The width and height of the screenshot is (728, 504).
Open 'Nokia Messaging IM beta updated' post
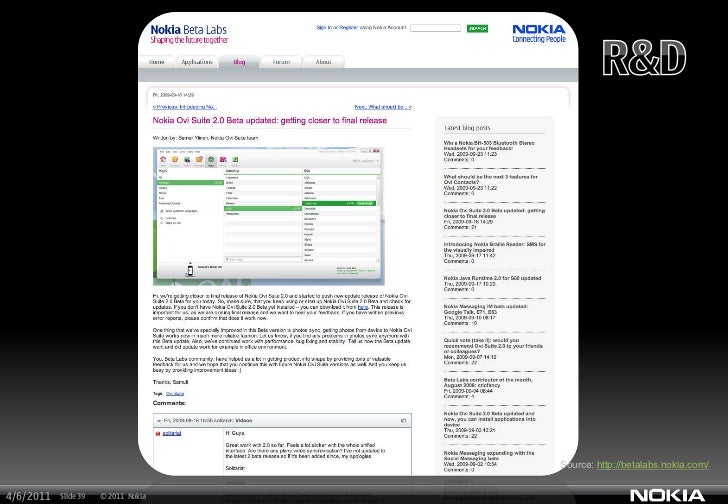tap(486, 309)
